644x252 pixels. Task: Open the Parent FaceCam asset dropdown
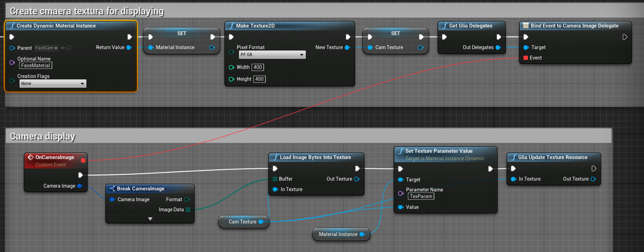[x=46, y=48]
